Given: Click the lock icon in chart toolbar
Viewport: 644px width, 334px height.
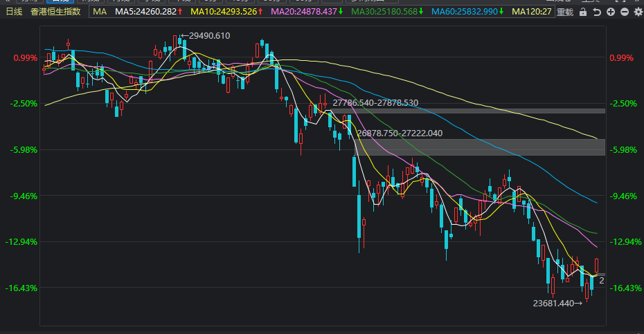Looking at the screenshot, I should pos(583,12).
